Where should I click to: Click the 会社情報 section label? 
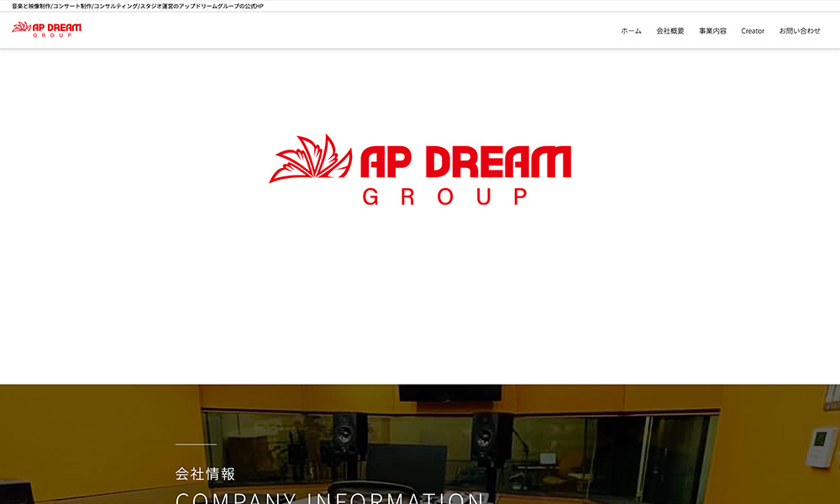(204, 473)
